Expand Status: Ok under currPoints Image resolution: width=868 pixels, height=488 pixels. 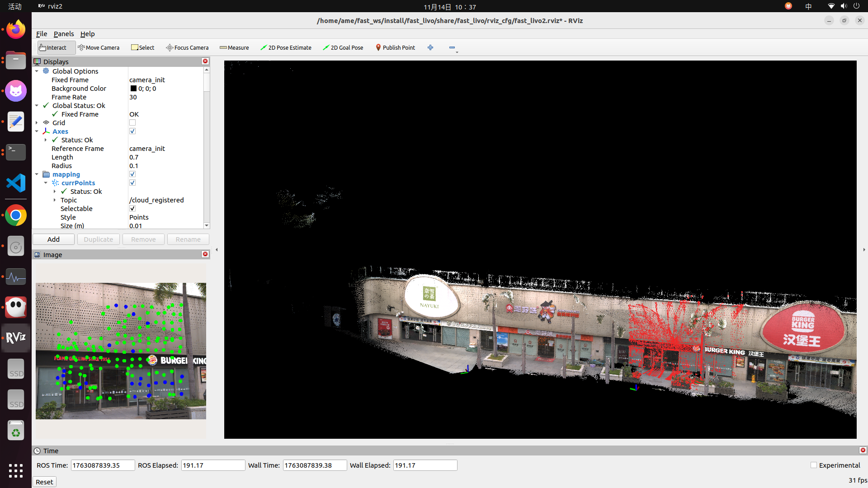click(x=54, y=191)
